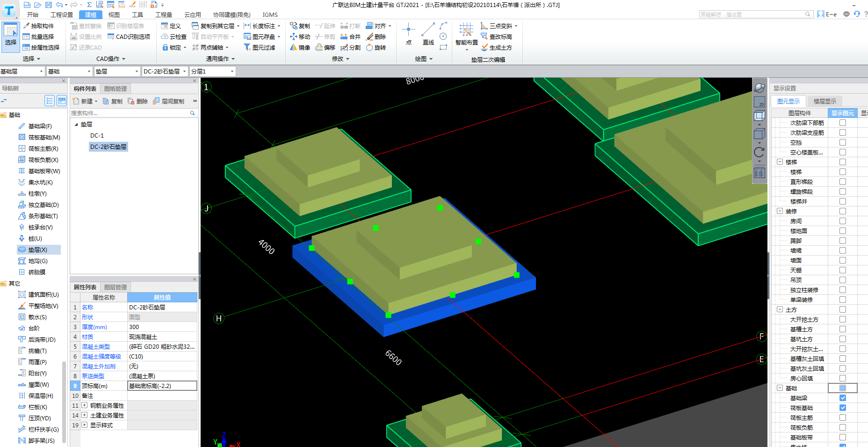
Task: Select the 直线 line drawing tool
Action: pyautogui.click(x=428, y=34)
